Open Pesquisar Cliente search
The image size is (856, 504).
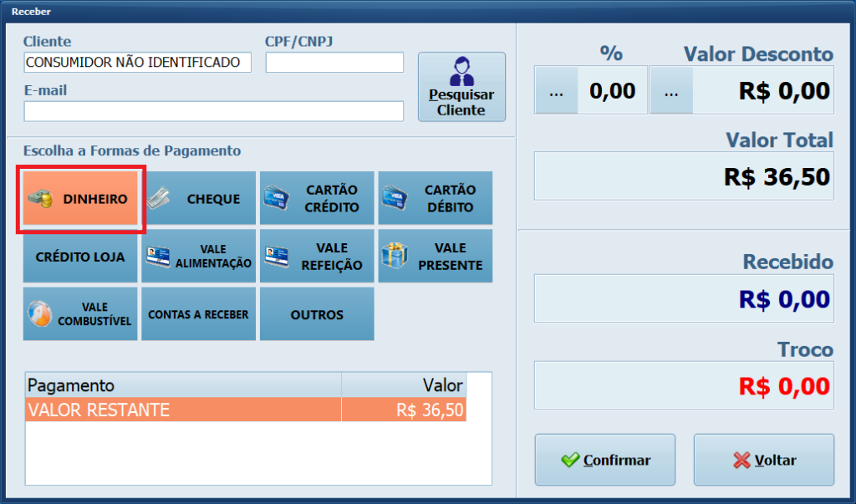pyautogui.click(x=461, y=87)
